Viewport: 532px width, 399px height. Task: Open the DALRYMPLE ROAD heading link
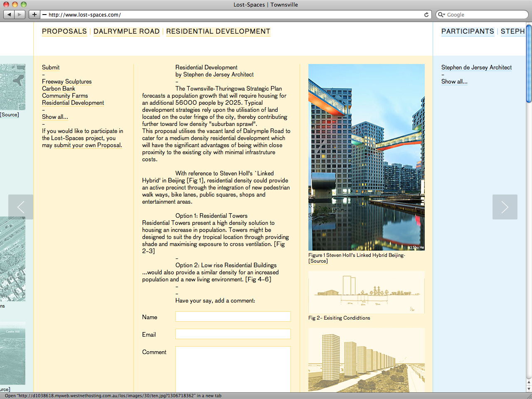click(x=126, y=32)
